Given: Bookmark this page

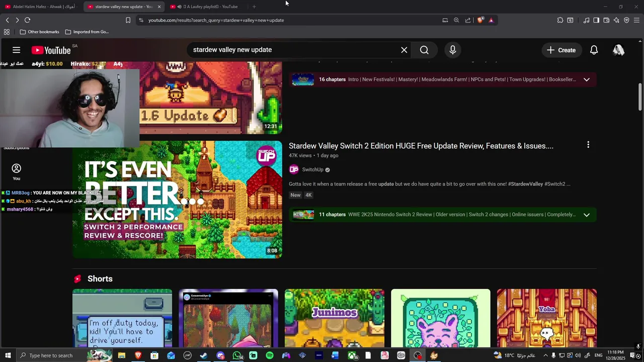Looking at the screenshot, I should click(x=128, y=20).
